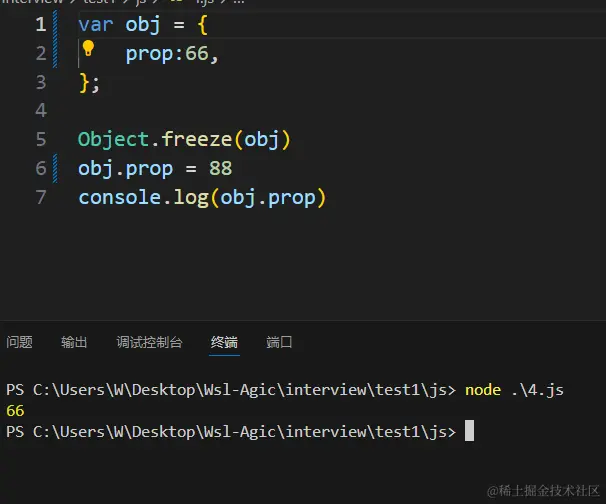606x504 pixels.
Task: Click the lightbulb quick-fix icon on line 2
Action: point(89,48)
